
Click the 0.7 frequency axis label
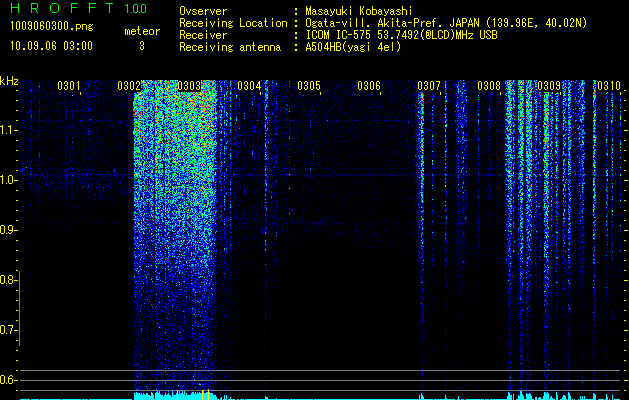tap(7, 330)
